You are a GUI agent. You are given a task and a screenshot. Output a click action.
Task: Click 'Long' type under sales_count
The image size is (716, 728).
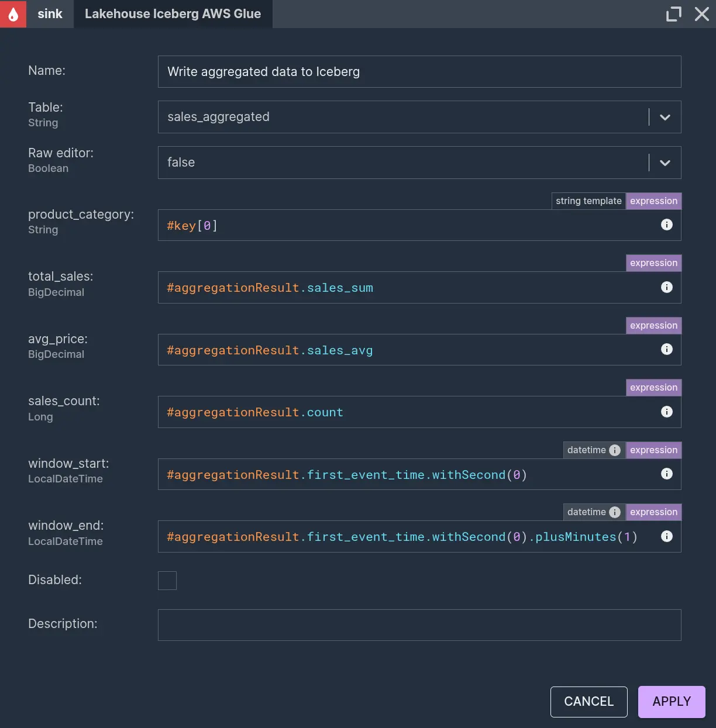click(x=40, y=417)
